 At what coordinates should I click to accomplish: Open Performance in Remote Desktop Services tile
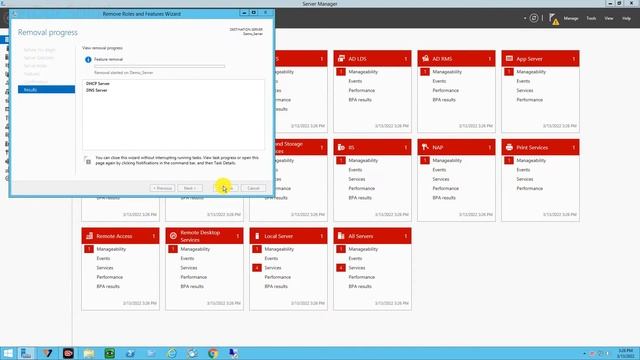click(194, 277)
